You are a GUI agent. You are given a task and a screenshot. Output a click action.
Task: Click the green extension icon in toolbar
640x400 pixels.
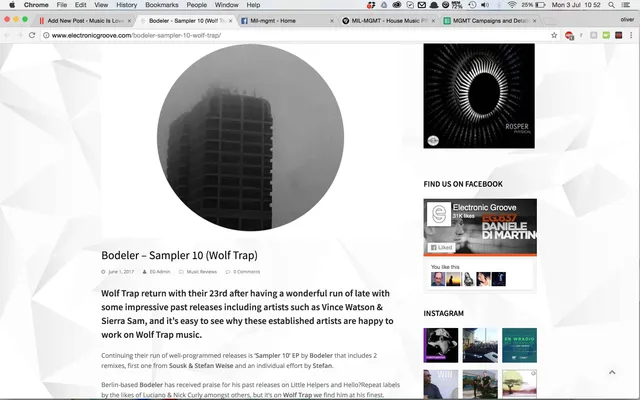pyautogui.click(x=606, y=36)
